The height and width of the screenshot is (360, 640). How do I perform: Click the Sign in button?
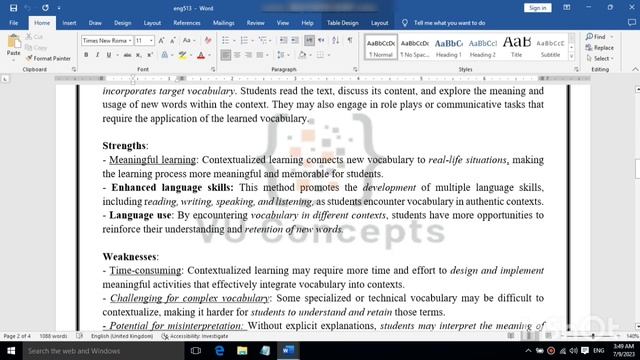click(538, 8)
